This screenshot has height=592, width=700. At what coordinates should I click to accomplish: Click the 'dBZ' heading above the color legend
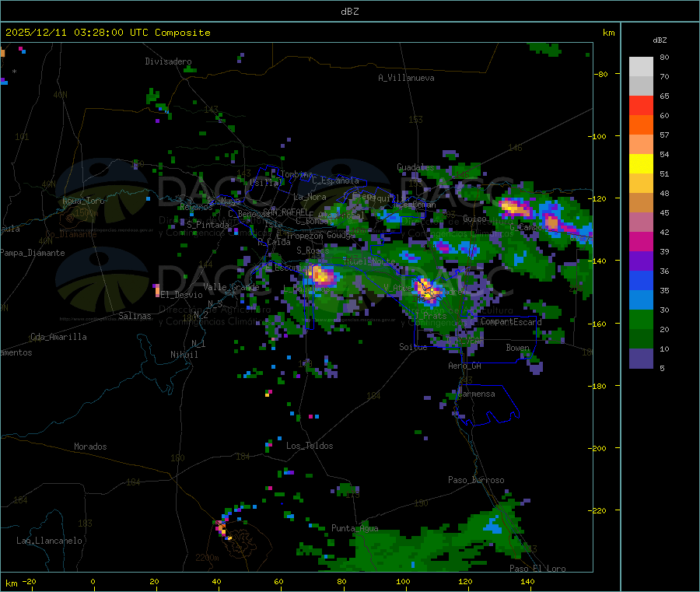(660, 40)
